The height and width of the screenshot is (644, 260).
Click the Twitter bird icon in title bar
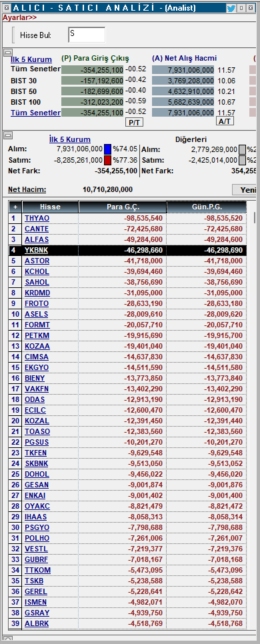(x=231, y=8)
